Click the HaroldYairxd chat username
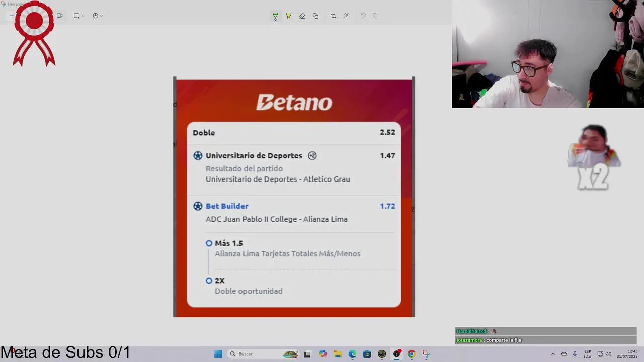The height and width of the screenshot is (362, 644). point(471,331)
